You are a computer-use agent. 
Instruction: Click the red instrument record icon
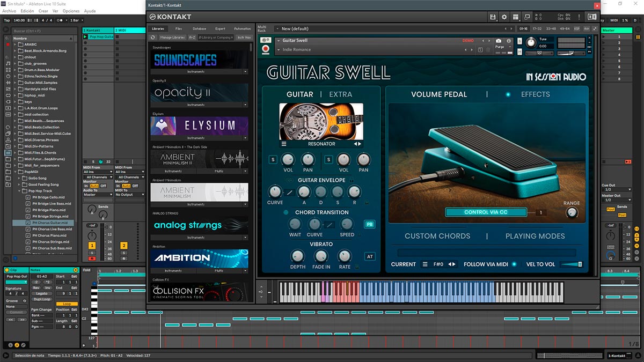(x=266, y=49)
